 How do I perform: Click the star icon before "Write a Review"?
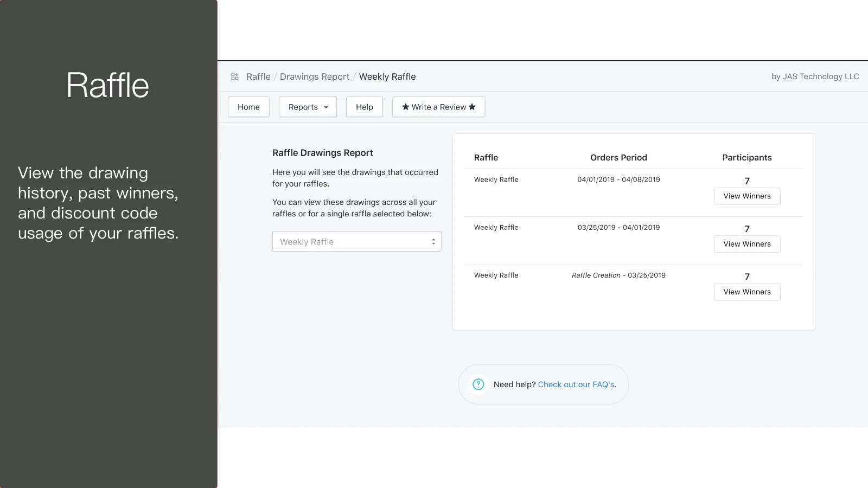tap(405, 107)
